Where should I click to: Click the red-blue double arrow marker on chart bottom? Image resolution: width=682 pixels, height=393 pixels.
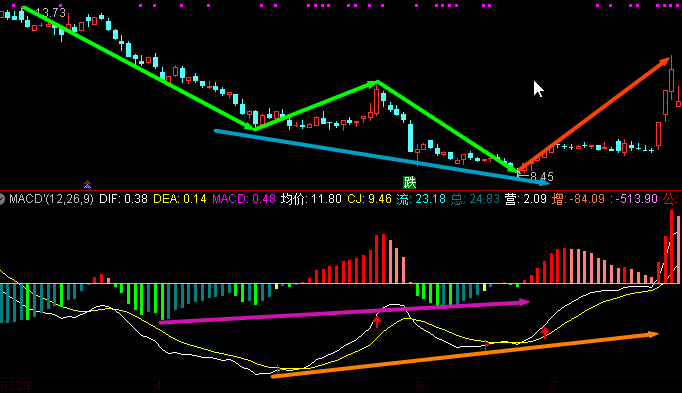coord(87,184)
